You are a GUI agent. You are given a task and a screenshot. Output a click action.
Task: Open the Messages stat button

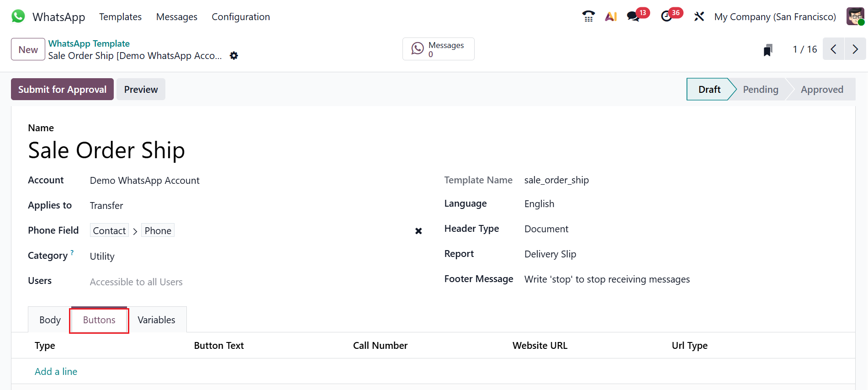point(438,49)
